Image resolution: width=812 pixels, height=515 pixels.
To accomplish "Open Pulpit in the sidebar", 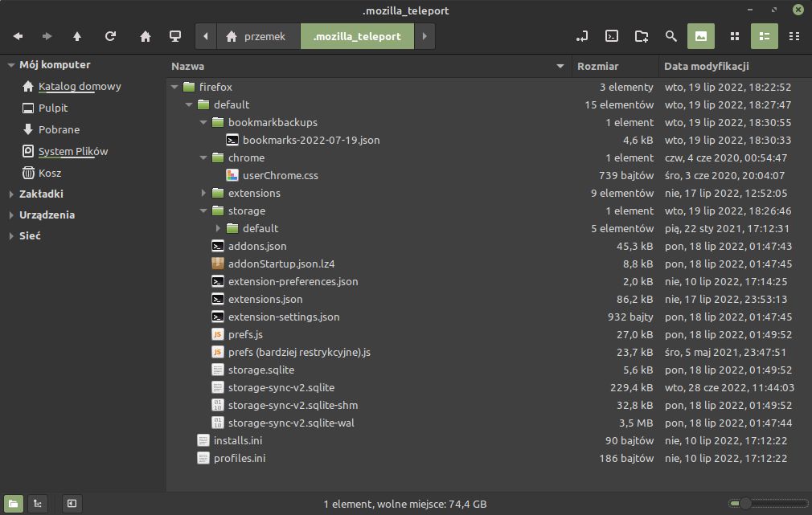I will [53, 108].
